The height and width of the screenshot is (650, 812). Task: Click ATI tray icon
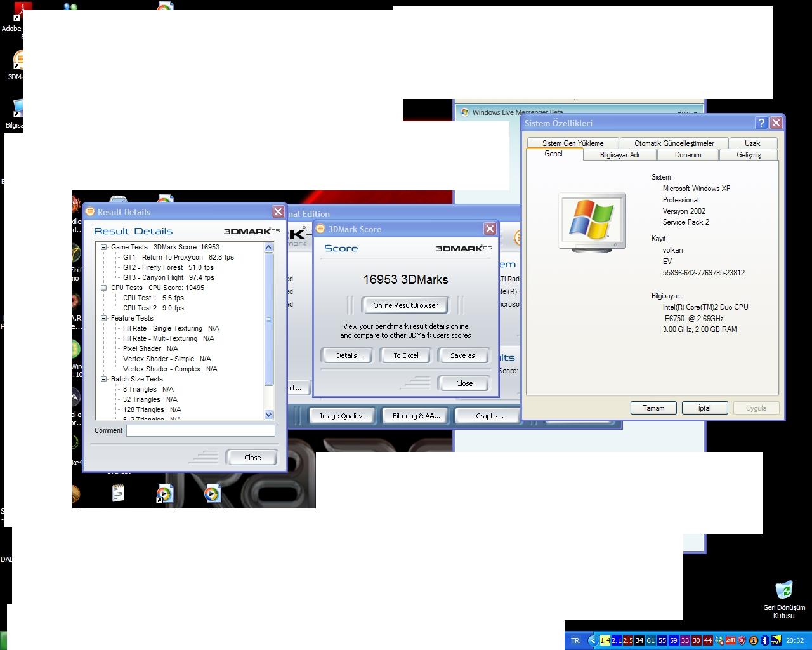click(730, 640)
